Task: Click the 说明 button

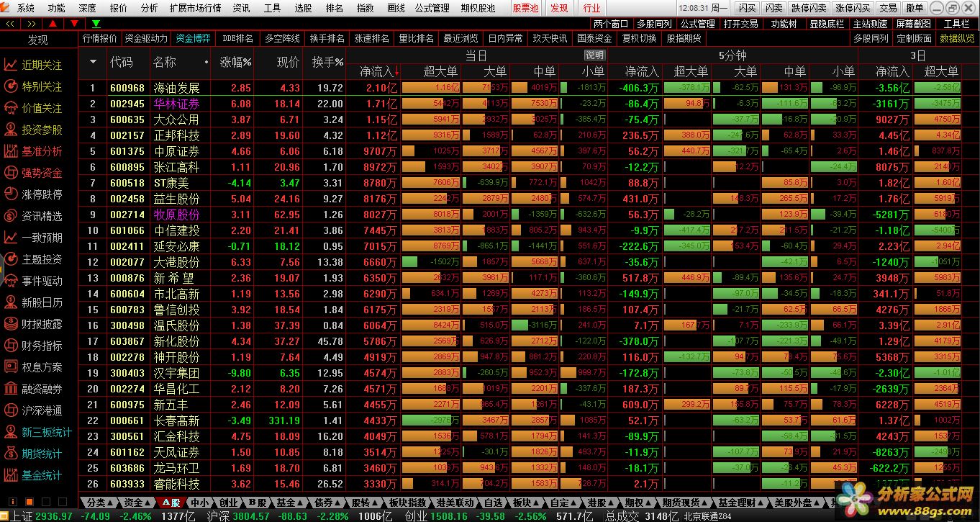Action: coord(594,55)
